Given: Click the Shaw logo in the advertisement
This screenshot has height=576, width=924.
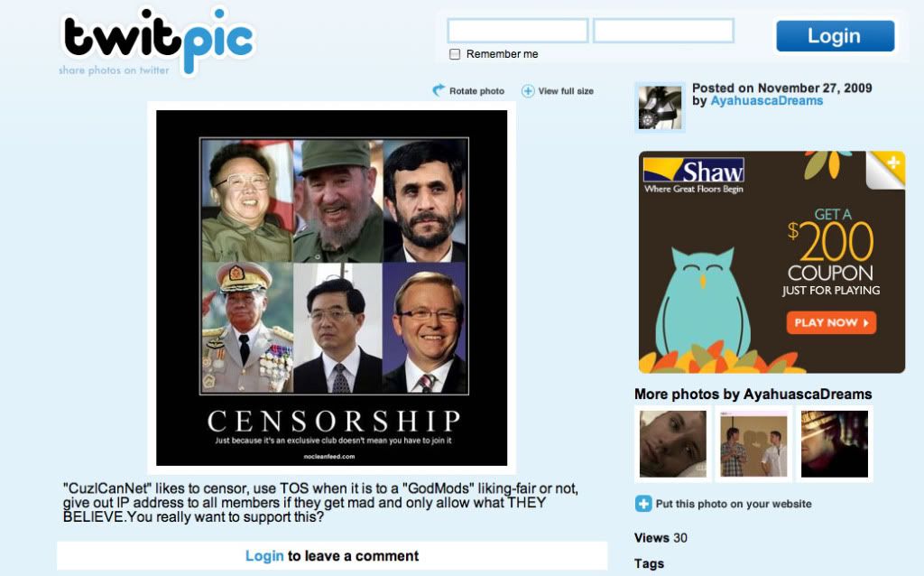Looking at the screenshot, I should (x=694, y=175).
